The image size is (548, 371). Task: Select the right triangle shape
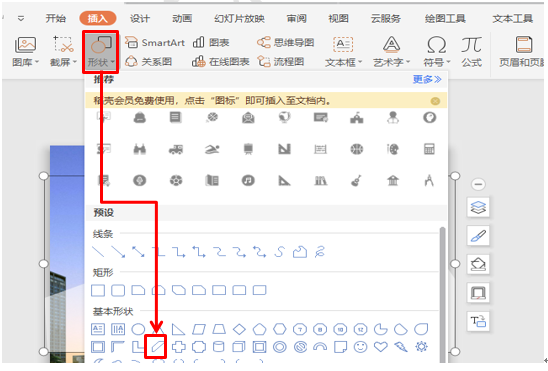(x=178, y=329)
